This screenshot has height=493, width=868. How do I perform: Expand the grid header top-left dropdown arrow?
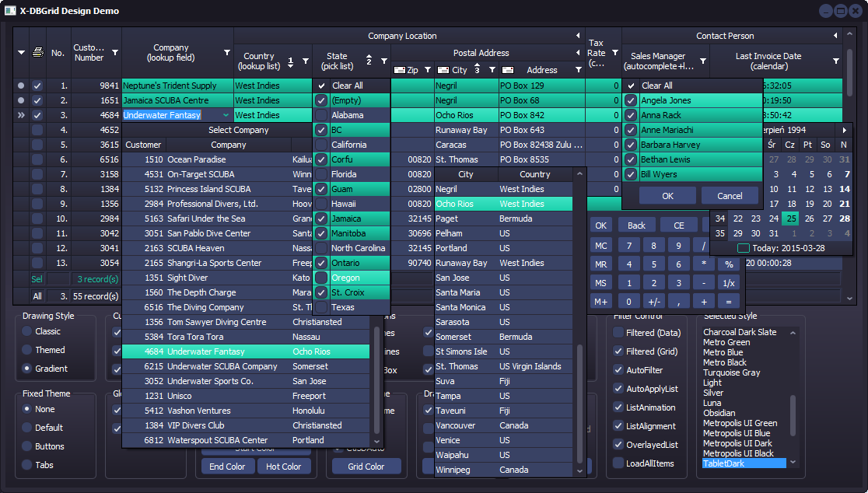pos(21,53)
